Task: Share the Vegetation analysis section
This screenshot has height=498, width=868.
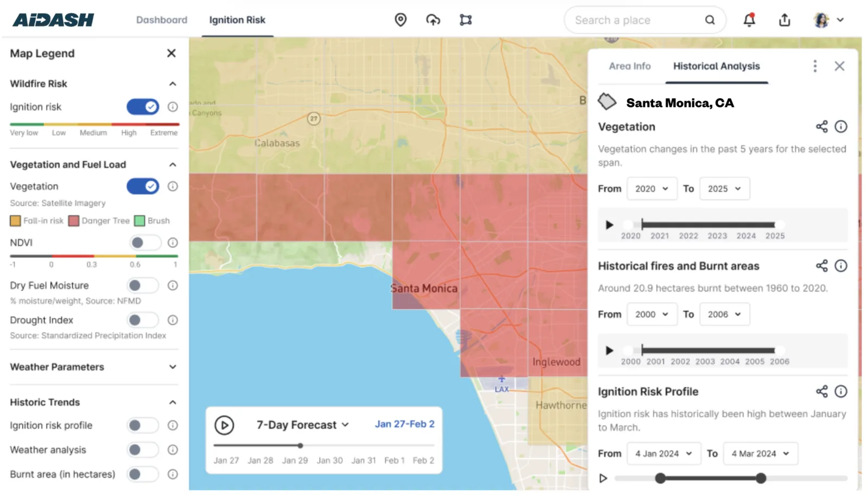Action: [822, 126]
